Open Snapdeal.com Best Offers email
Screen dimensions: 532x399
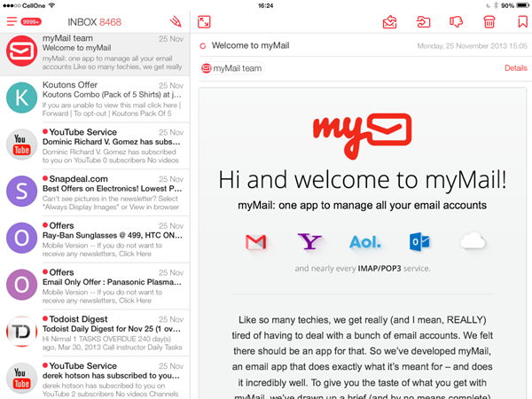click(x=95, y=192)
